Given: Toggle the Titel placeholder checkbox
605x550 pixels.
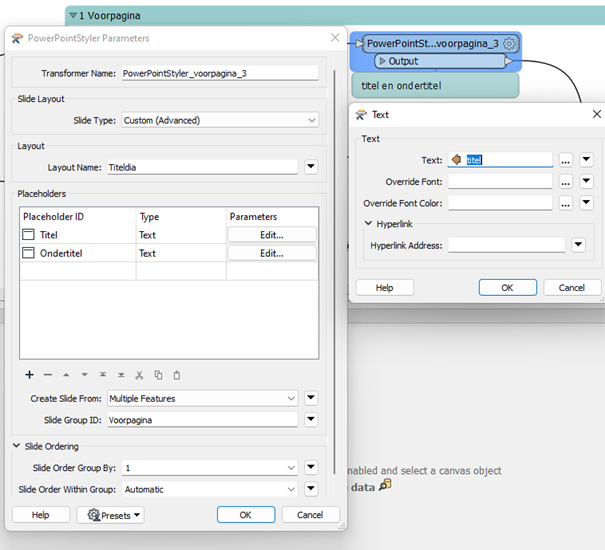Looking at the screenshot, I should coord(29,234).
